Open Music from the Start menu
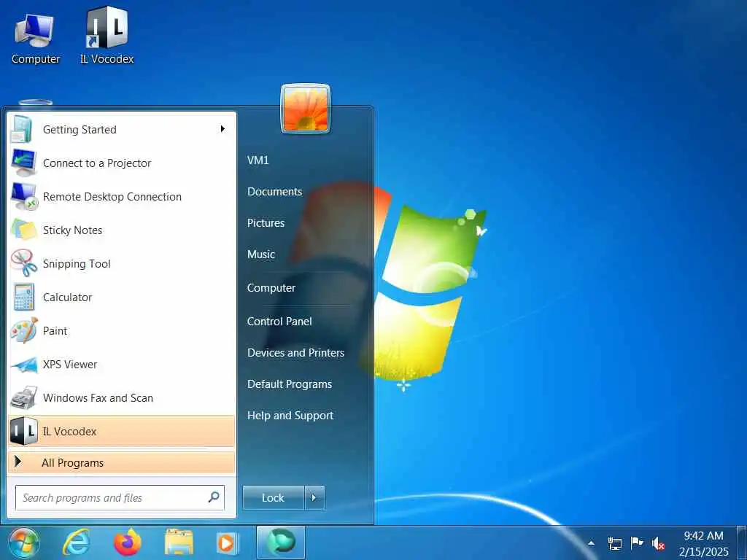Viewport: 747px width, 560px height. (261, 254)
